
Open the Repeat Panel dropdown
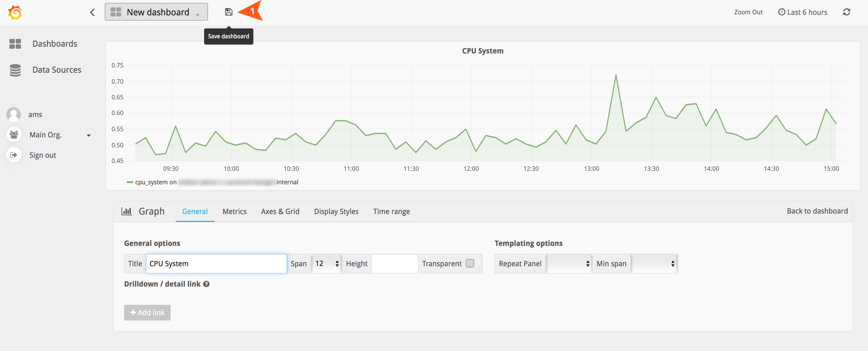pyautogui.click(x=569, y=264)
